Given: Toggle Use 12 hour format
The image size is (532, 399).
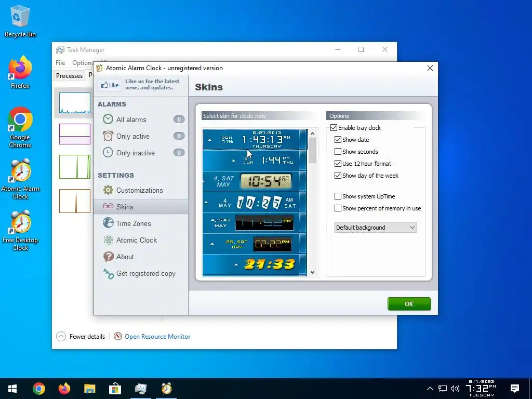Looking at the screenshot, I should point(338,164).
